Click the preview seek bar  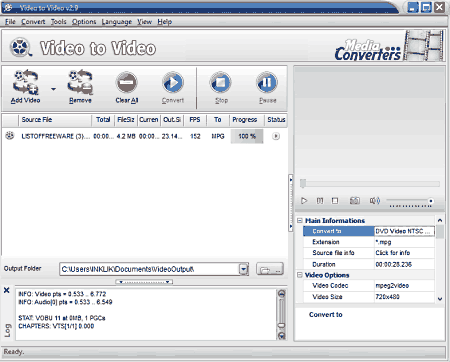tap(370, 184)
